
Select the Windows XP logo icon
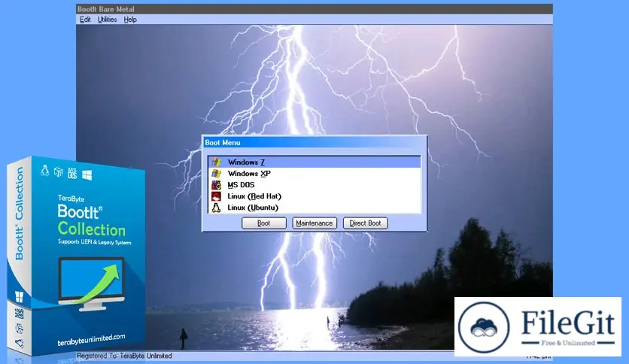217,173
